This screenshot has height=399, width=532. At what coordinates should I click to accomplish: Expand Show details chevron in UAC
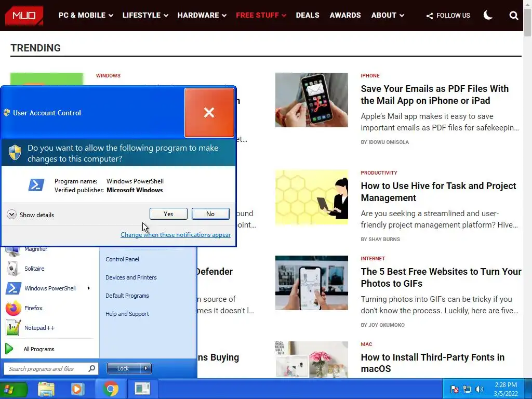pos(11,215)
